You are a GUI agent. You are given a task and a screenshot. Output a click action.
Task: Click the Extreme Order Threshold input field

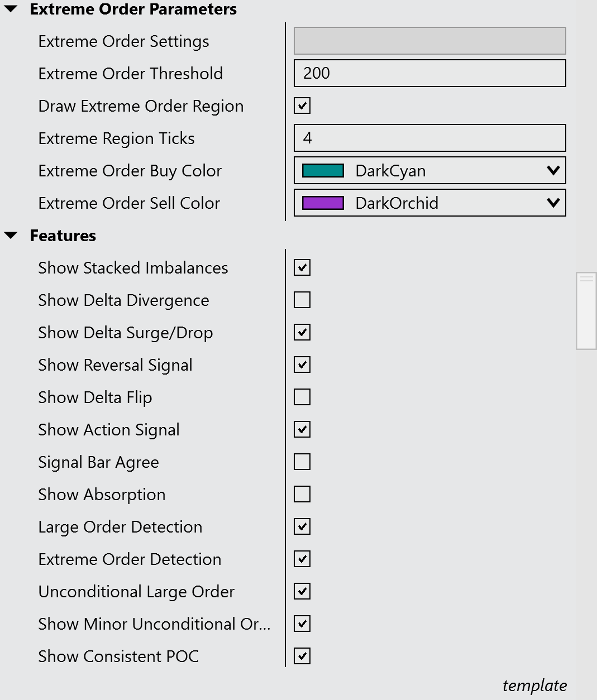tap(429, 73)
